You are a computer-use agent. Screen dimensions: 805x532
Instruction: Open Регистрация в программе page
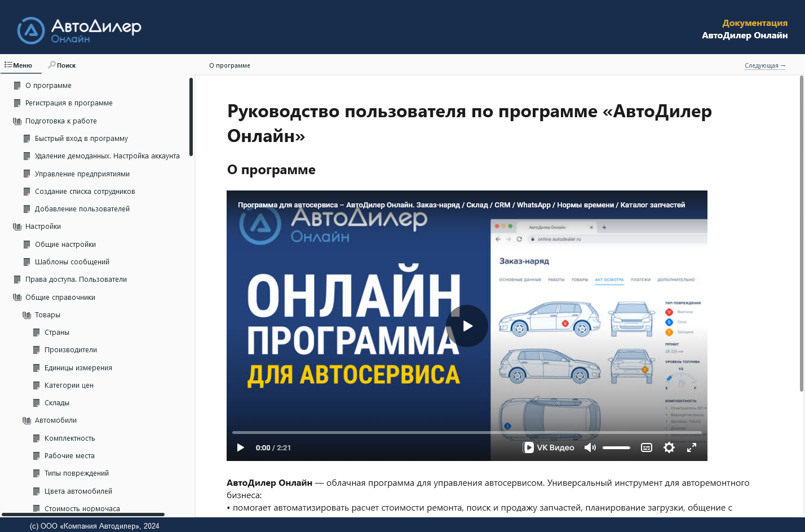(69, 103)
